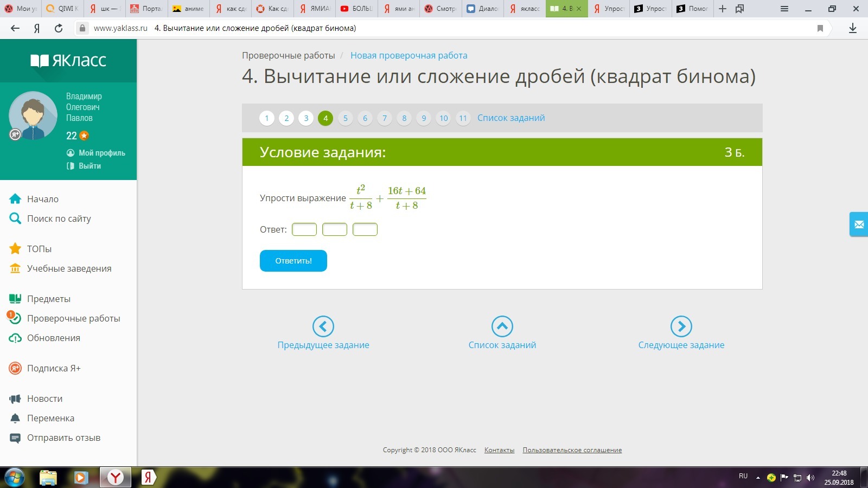Image resolution: width=868 pixels, height=488 pixels.
Task: Open a new browser tab
Action: point(723,9)
